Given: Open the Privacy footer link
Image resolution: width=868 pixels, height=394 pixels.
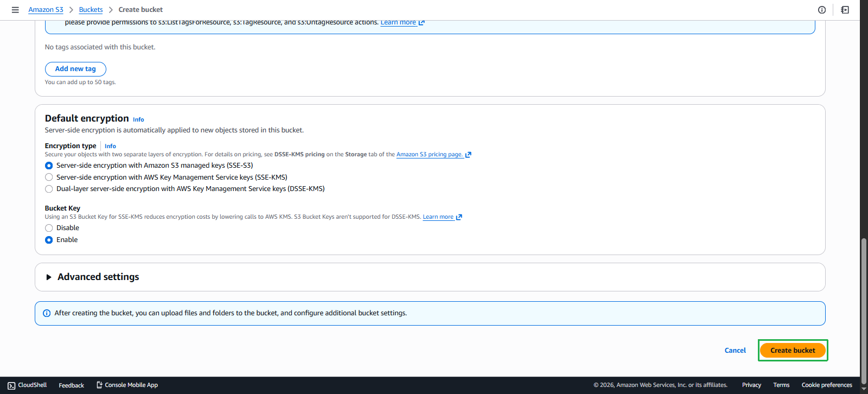Looking at the screenshot, I should (751, 385).
